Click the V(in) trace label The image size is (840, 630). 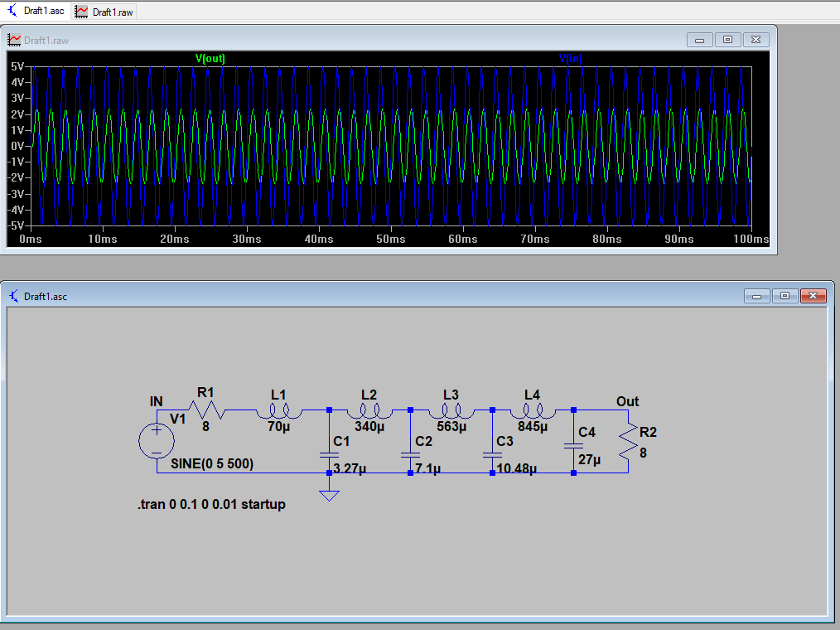571,59
